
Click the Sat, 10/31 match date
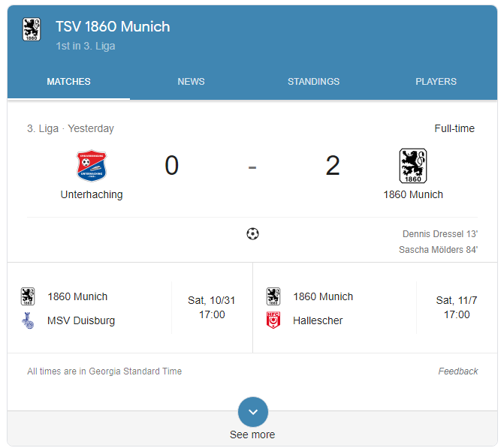coord(212,300)
